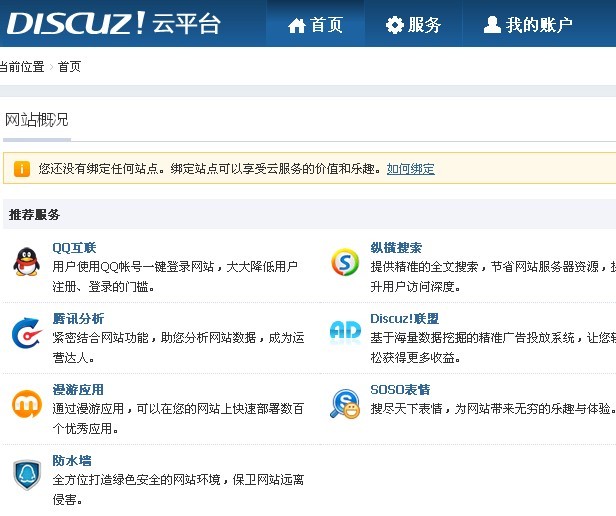Open the SOSO表情 service link
The height and width of the screenshot is (516, 616).
[x=400, y=390]
